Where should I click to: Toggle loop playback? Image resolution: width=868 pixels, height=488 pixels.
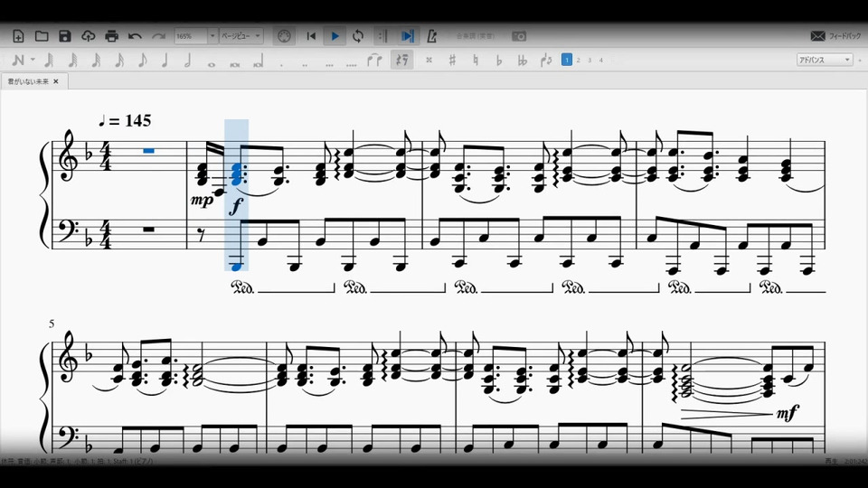tap(358, 36)
